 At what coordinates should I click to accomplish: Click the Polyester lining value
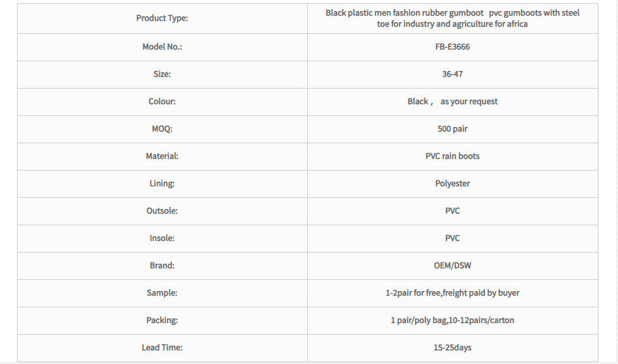(x=452, y=184)
